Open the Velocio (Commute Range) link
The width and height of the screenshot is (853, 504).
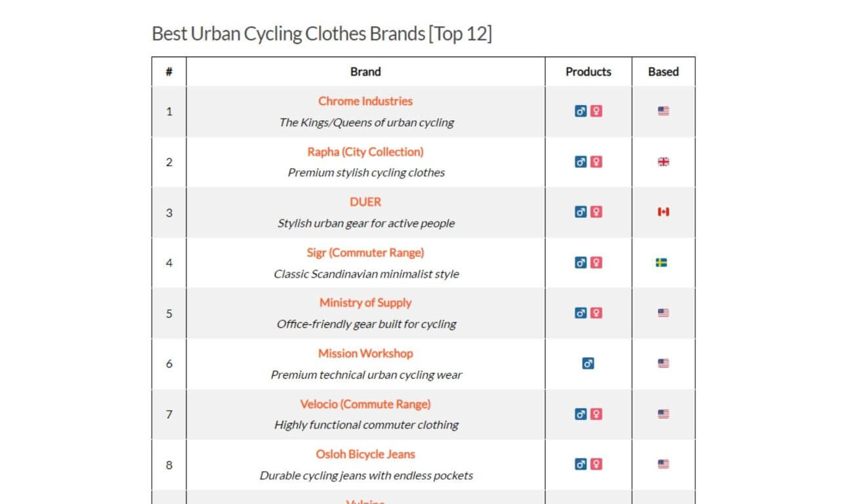tap(365, 404)
